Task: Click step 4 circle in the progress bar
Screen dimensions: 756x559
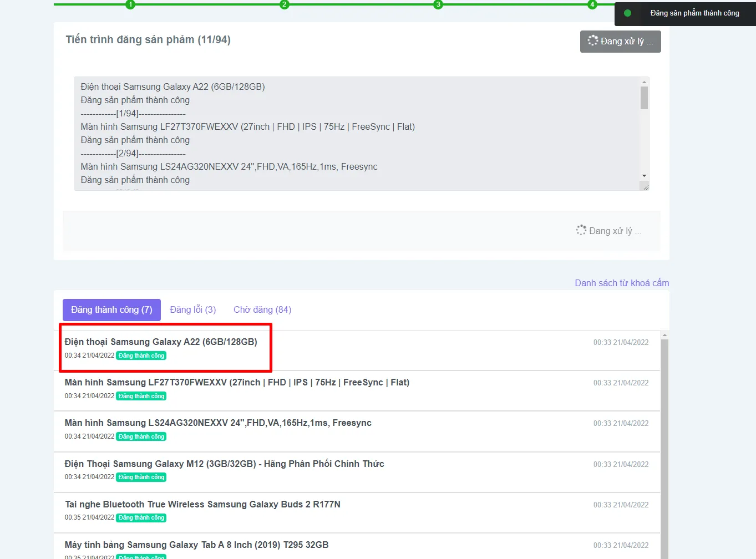Action: point(592,4)
